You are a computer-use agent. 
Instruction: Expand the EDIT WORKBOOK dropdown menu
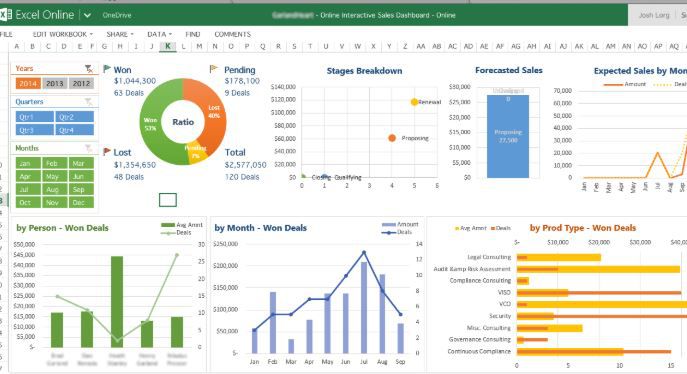[63, 34]
